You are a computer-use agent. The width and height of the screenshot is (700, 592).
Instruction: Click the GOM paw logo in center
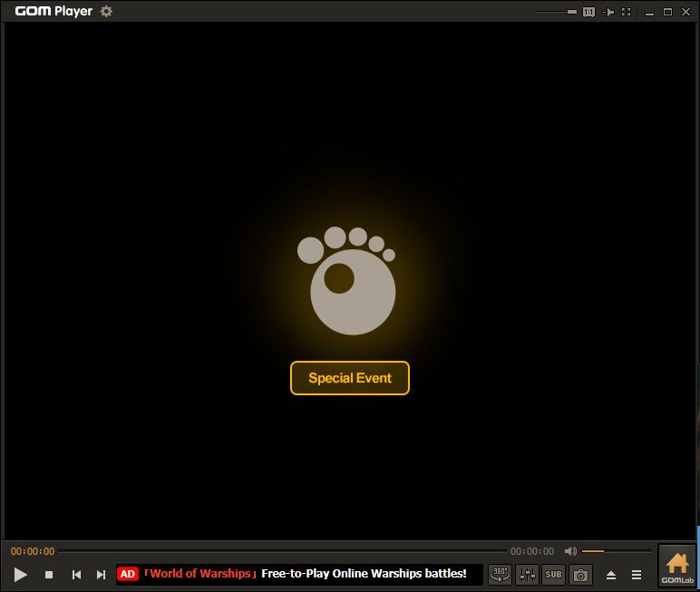[347, 281]
